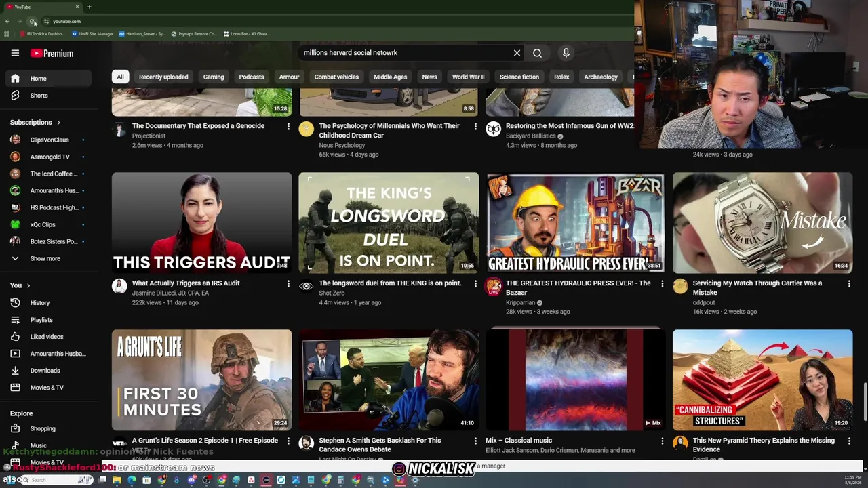Open options for A Grunt's Life video

(x=288, y=441)
